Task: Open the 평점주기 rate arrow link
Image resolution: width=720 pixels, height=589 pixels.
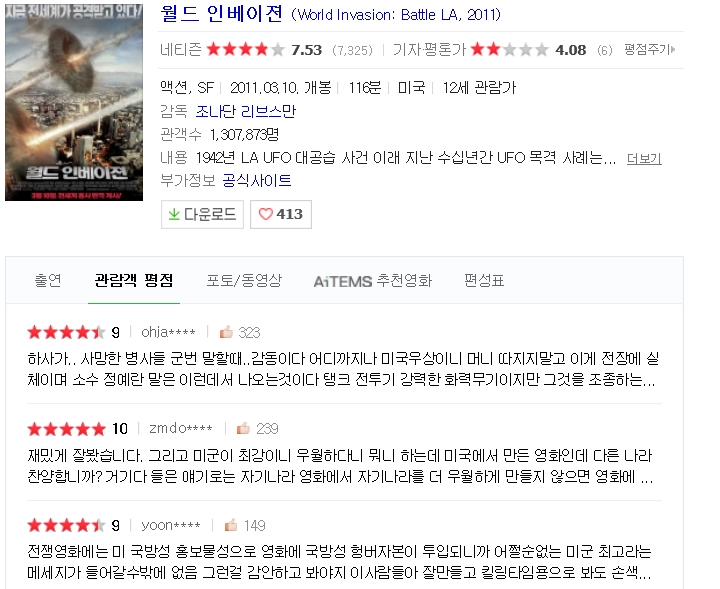Action: (649, 49)
